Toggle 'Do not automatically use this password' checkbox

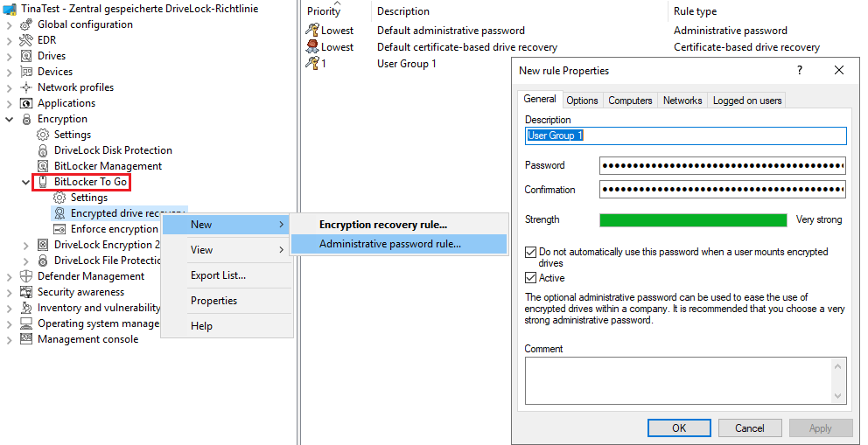(530, 252)
